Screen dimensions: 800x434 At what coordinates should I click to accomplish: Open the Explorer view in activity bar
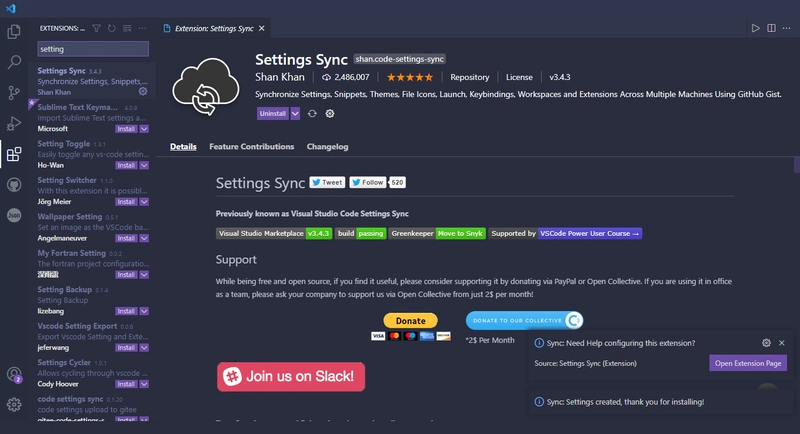(x=14, y=32)
